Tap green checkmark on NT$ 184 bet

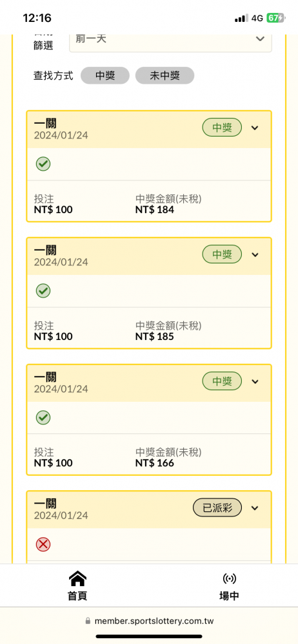tap(43, 164)
